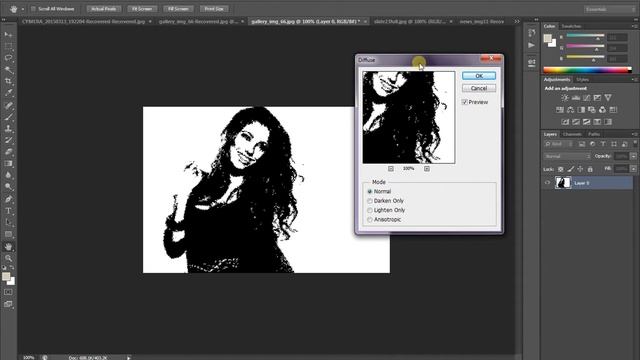Open tool preset picker arrow
The image size is (640, 360).
click(x=22, y=9)
